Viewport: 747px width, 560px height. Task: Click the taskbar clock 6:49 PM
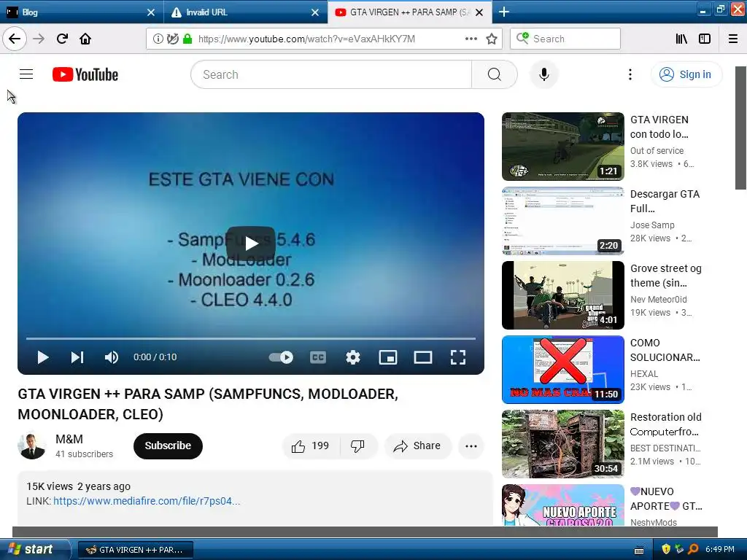(719, 549)
